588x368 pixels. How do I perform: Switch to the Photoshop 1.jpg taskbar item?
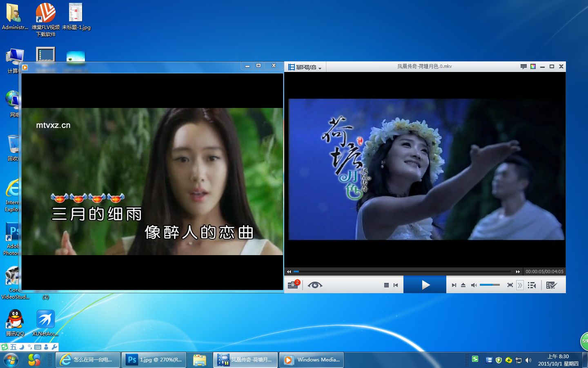(154, 360)
